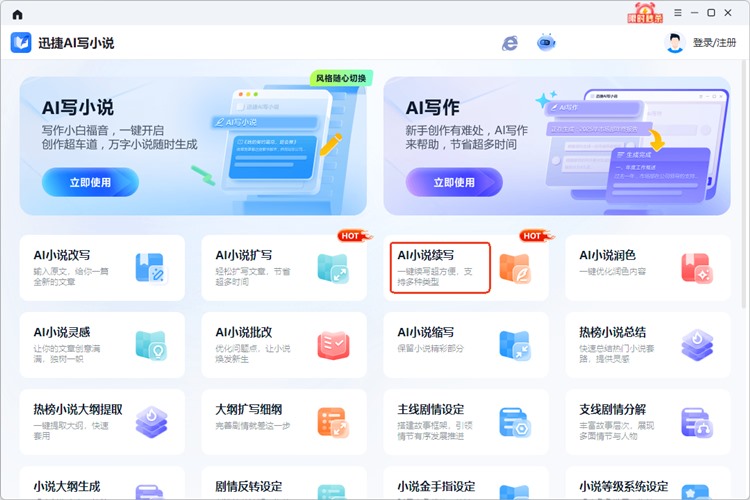Screen dimensions: 750x500
Task: Click the 支线剧情分解 icon
Action: click(697, 422)
